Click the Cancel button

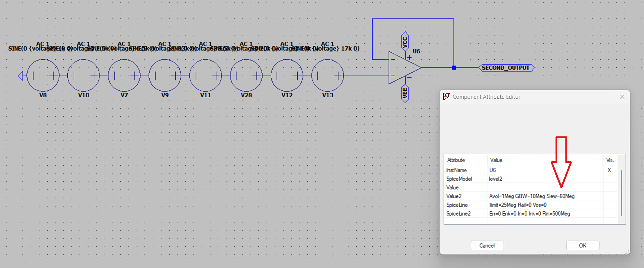point(487,245)
